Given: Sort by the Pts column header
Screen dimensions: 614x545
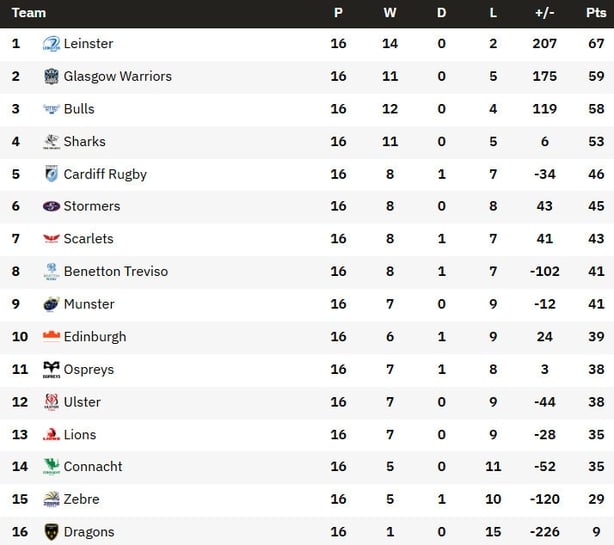Looking at the screenshot, I should click(x=596, y=13).
